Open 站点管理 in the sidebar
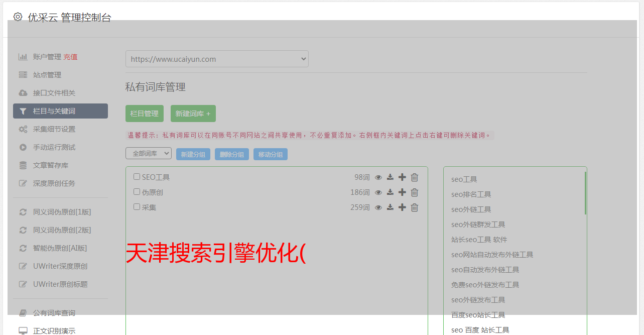Screen dimensions: 644x335 [47, 75]
